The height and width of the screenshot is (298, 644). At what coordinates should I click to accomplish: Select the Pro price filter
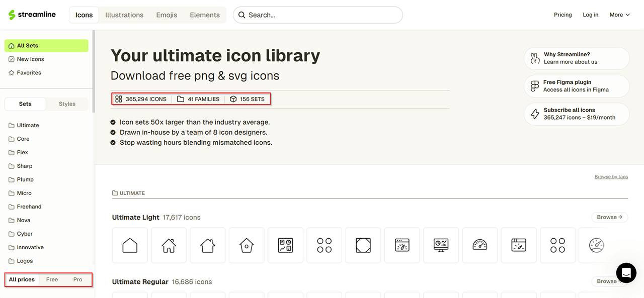(77, 279)
